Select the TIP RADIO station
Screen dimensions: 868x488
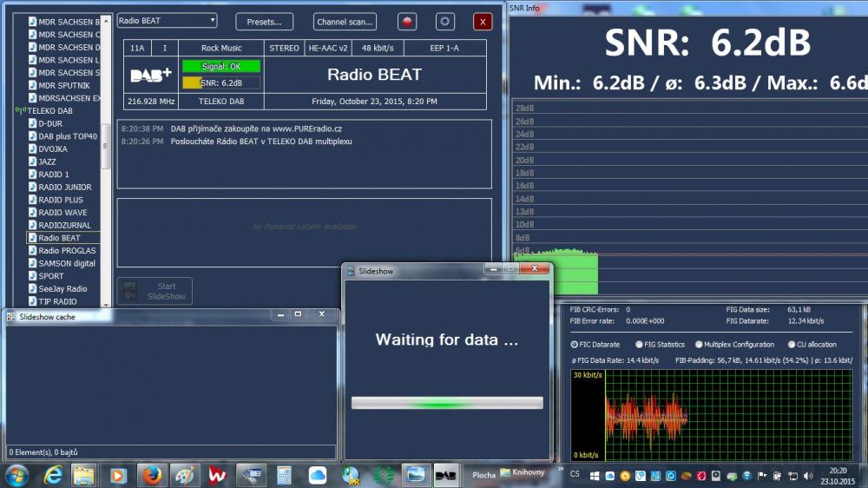(x=53, y=302)
